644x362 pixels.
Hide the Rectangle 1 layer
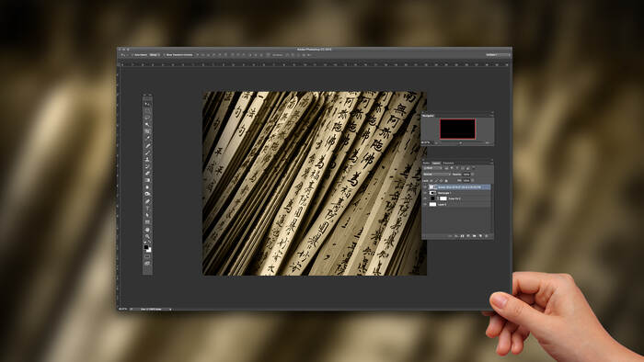(425, 193)
